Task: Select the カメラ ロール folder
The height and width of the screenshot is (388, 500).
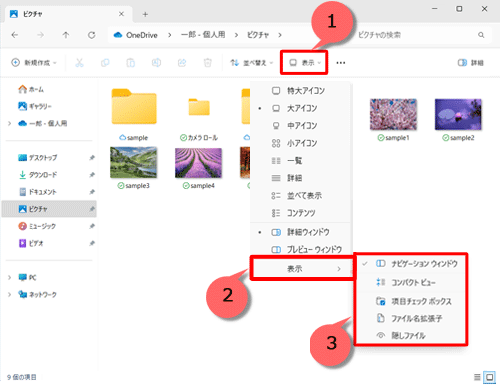Action: 199,118
